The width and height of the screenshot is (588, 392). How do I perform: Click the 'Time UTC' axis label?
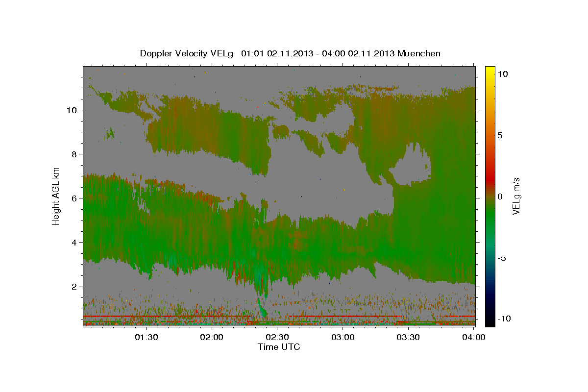[279, 347]
